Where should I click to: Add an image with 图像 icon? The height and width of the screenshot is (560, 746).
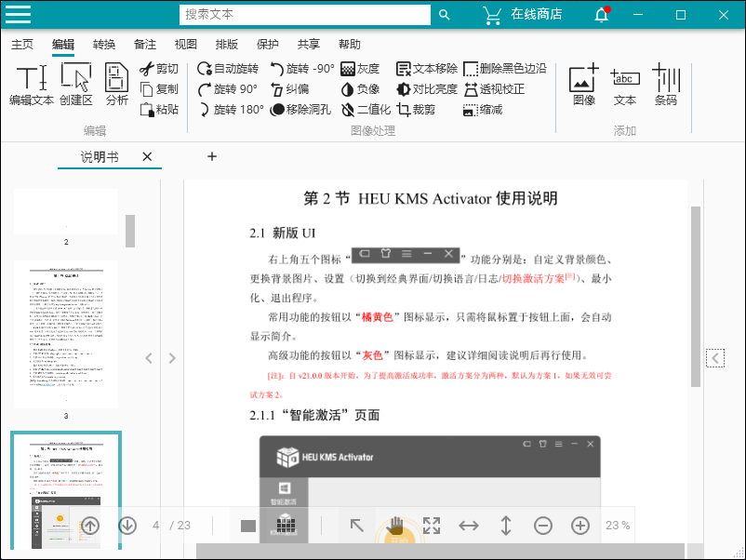click(583, 85)
